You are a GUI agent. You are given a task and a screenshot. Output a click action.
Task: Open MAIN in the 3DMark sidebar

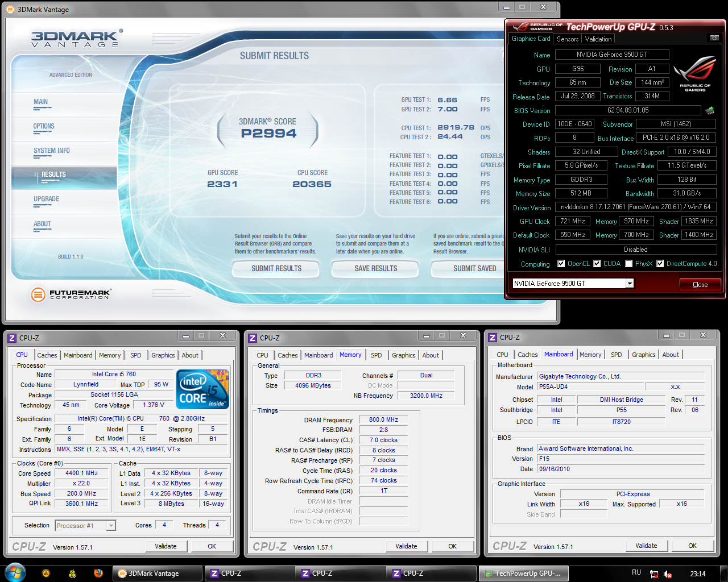[x=41, y=102]
